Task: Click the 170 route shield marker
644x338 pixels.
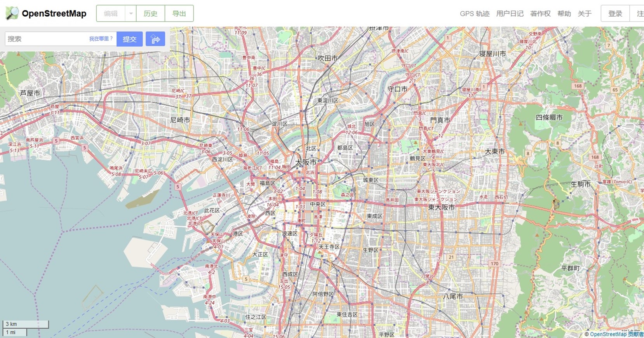Action: [x=494, y=263]
